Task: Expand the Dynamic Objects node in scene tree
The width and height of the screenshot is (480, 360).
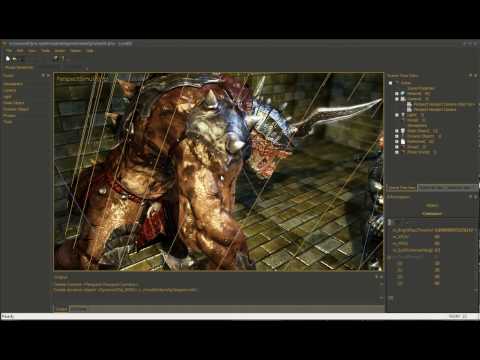Action: [397, 136]
